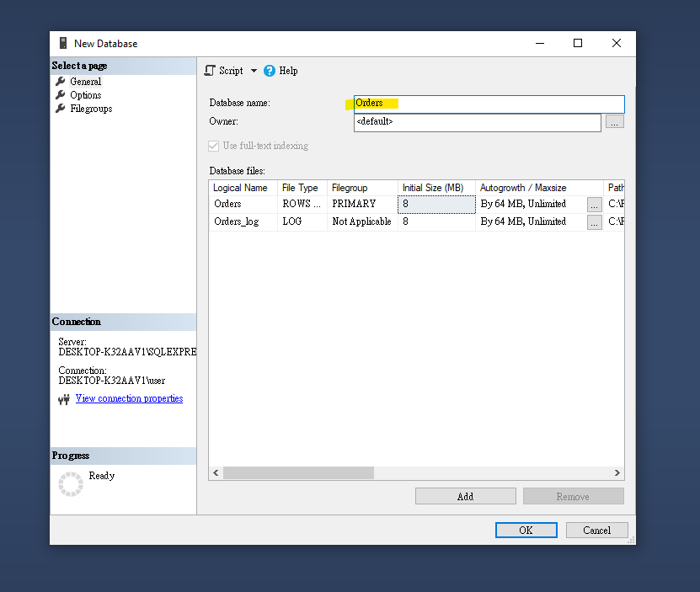700x592 pixels.
Task: Click the blue Help question mark icon
Action: coord(270,71)
